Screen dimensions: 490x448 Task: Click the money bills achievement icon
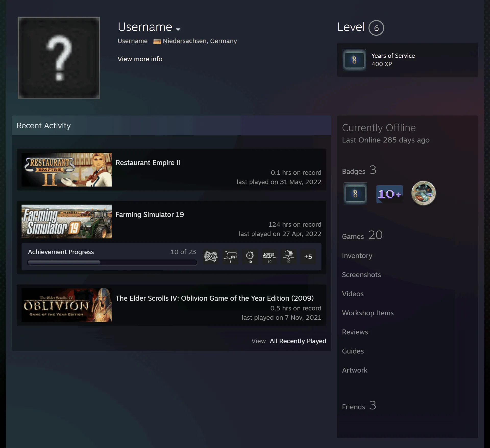point(211,257)
